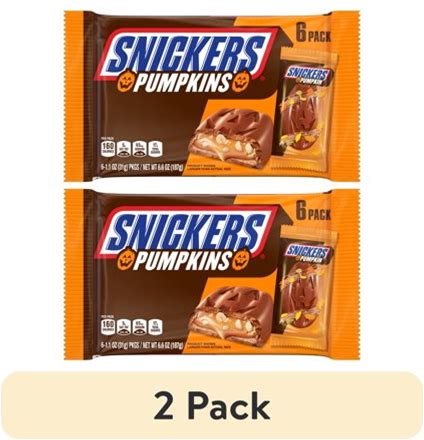Click the SNICKERS logo on the top package
Screen dimensions: 424x440
[187, 53]
